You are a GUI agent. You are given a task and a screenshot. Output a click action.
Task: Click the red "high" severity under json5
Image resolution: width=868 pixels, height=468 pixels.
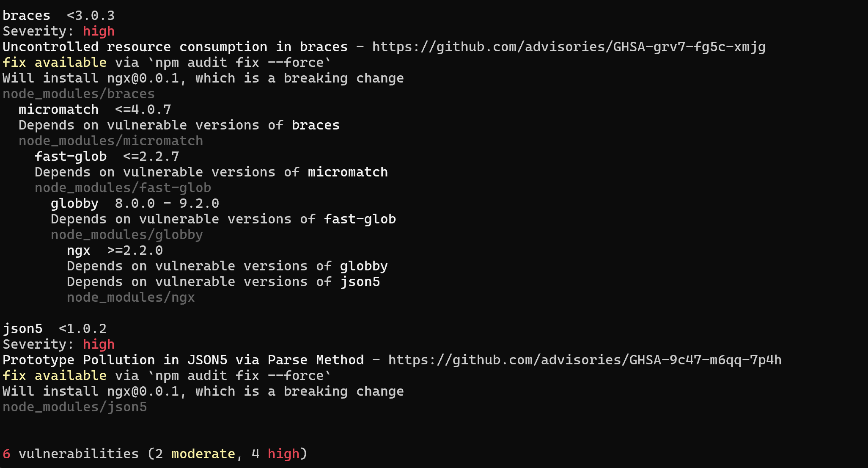coord(99,344)
